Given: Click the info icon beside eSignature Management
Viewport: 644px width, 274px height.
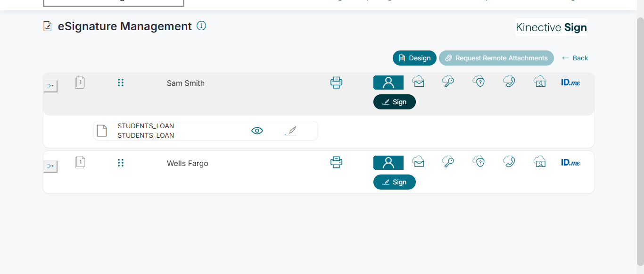Looking at the screenshot, I should coord(201,26).
